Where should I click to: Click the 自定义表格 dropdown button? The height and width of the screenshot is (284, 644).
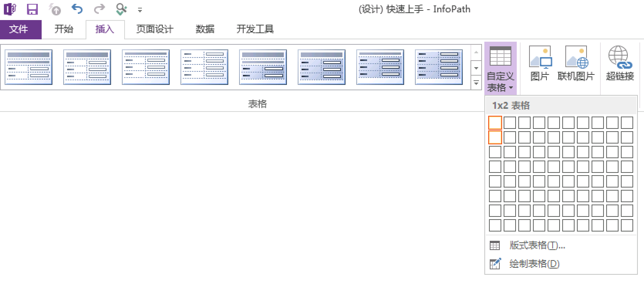coord(501,69)
